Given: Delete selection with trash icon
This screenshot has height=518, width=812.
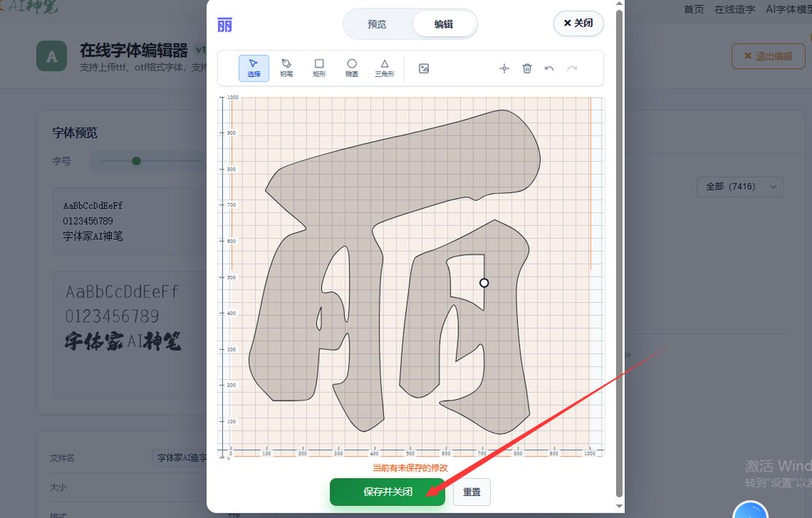Looking at the screenshot, I should [x=527, y=69].
